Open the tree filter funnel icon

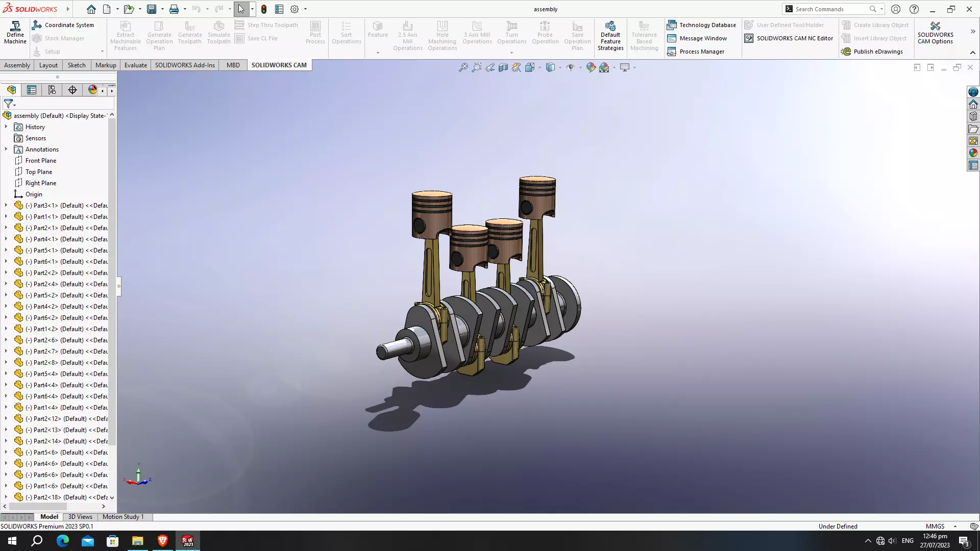pyautogui.click(x=8, y=104)
